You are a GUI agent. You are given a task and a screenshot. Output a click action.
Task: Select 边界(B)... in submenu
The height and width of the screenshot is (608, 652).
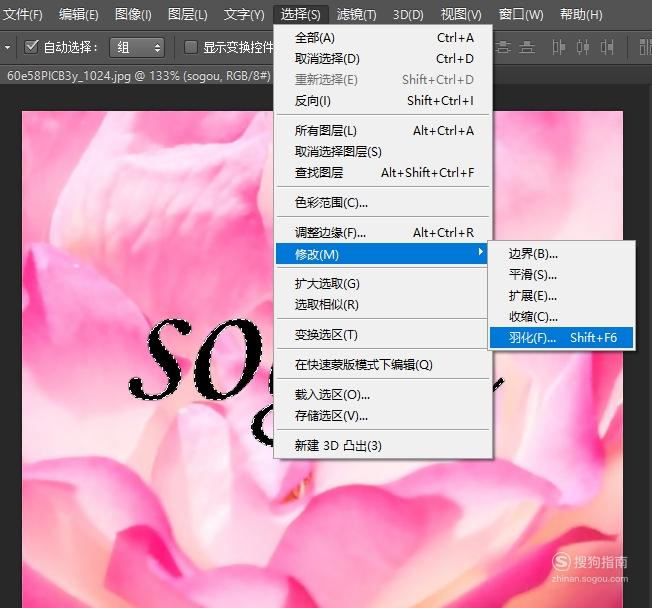click(561, 254)
